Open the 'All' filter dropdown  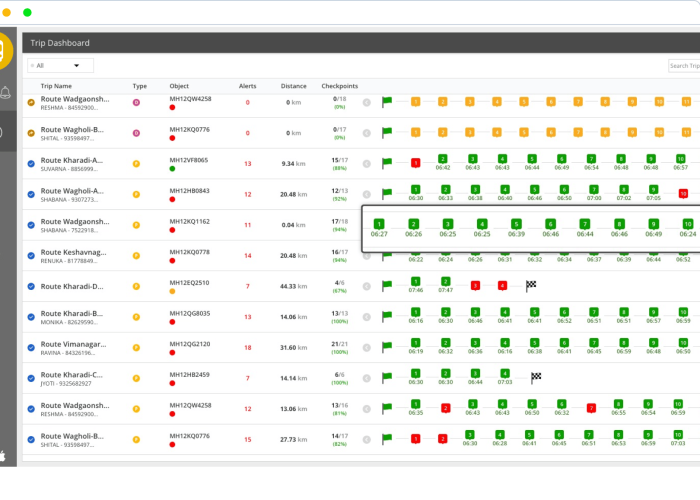(60, 65)
